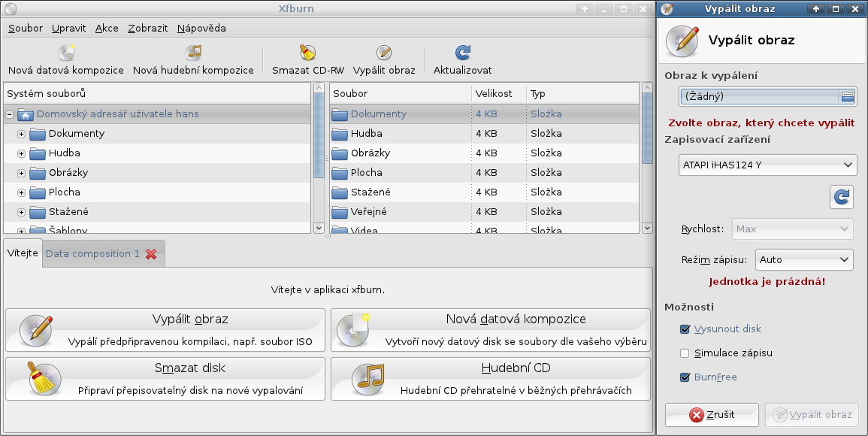The image size is (868, 436).
Task: Click the Hudba folder icon in the file list
Action: point(340,134)
